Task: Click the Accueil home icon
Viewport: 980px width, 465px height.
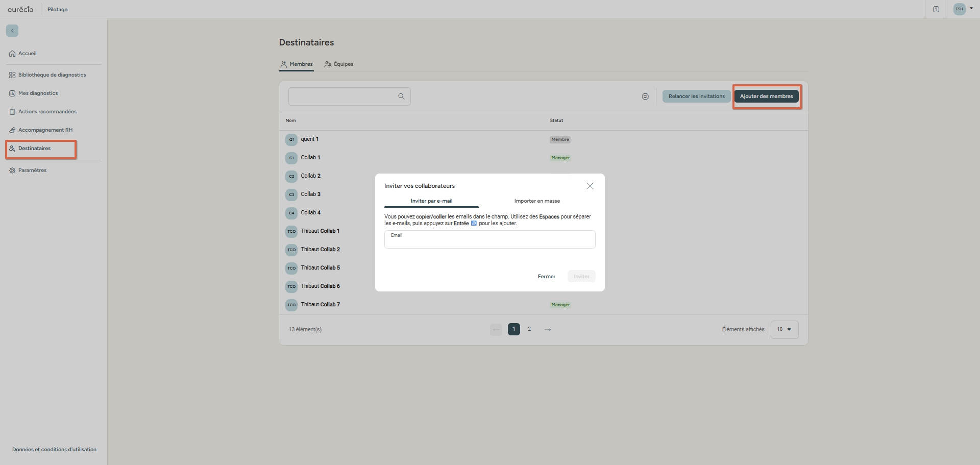Action: [x=12, y=54]
